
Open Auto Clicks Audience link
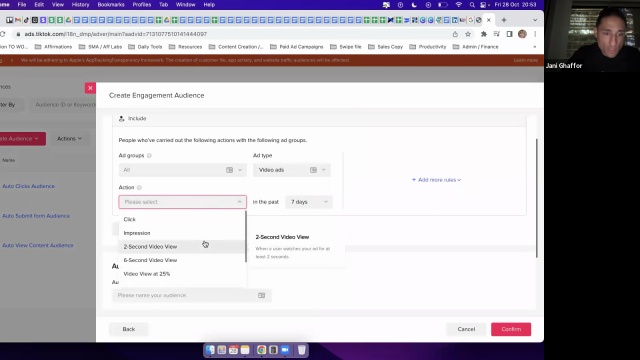pos(28,186)
